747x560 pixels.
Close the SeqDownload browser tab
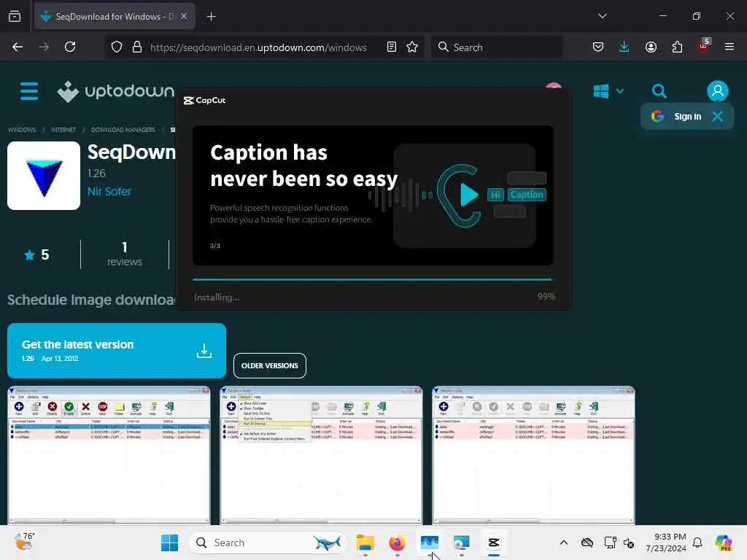[184, 17]
